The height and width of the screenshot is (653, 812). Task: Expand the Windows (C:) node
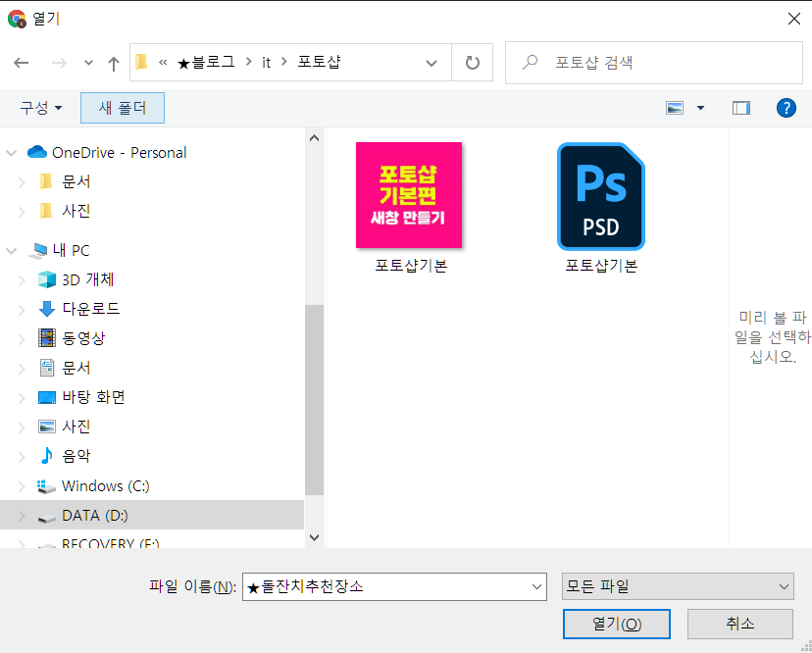click(x=22, y=486)
